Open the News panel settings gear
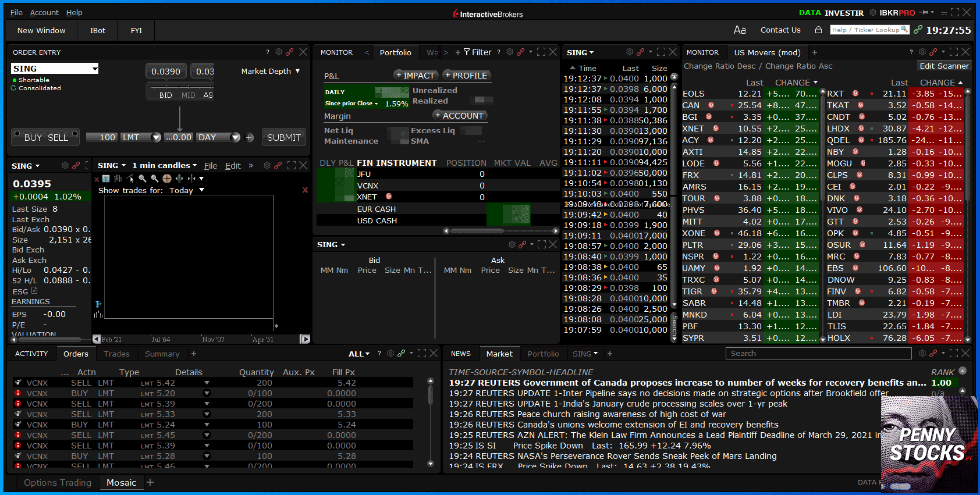Image resolution: width=980 pixels, height=495 pixels. 922,353
